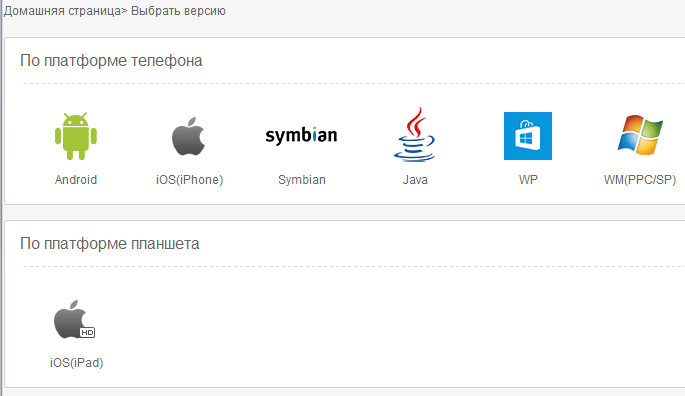685x396 pixels.
Task: Click the HD badge on iPad icon
Action: point(87,333)
